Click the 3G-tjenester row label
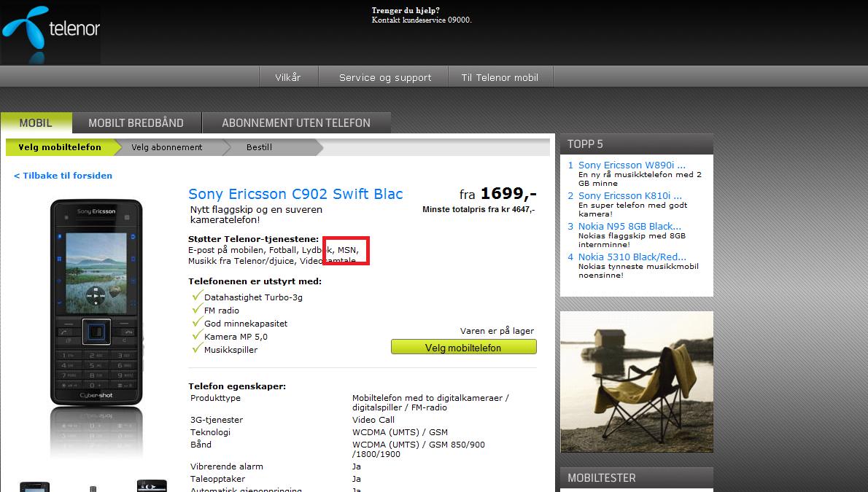Viewport: 868px width, 492px height. click(x=217, y=420)
